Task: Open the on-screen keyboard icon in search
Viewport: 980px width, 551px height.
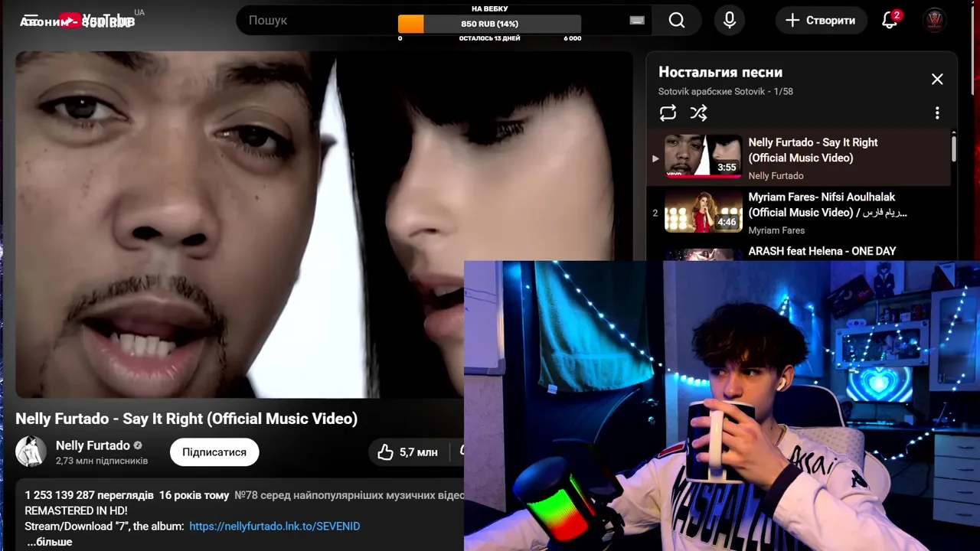Action: pos(637,21)
